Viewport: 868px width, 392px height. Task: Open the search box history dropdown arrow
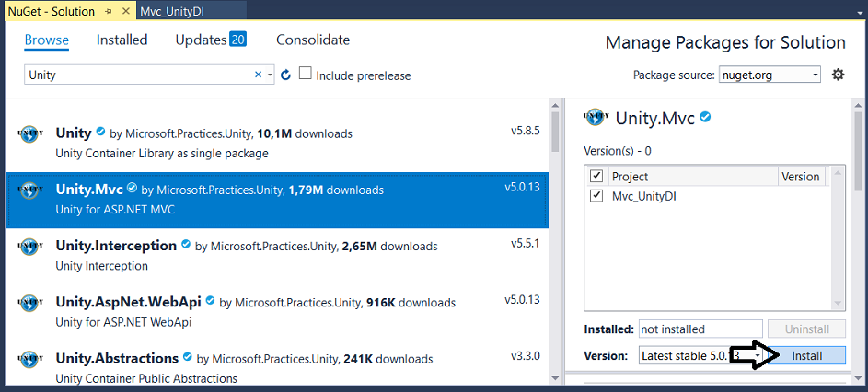click(x=270, y=75)
